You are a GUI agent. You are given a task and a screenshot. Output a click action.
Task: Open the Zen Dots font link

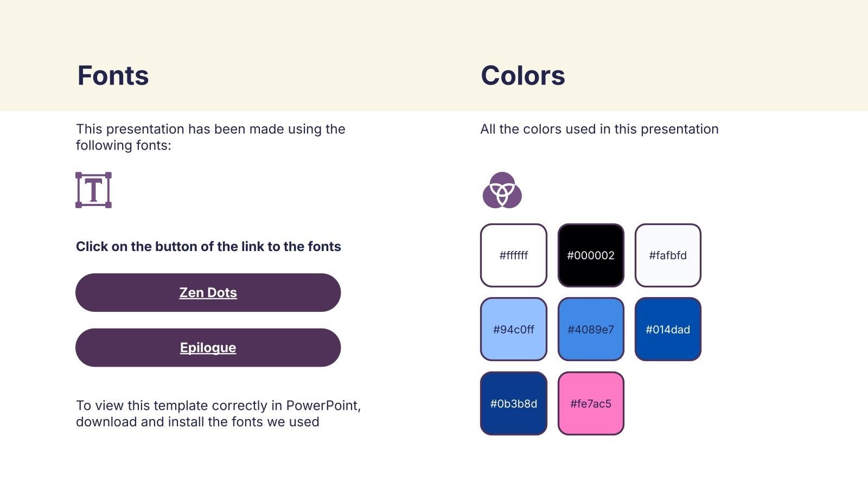[x=208, y=293]
